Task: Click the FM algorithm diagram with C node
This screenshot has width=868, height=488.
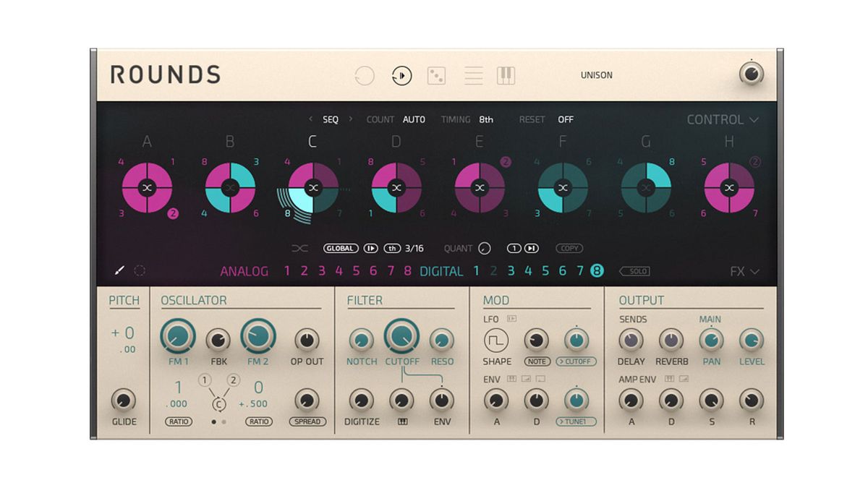Action: click(x=218, y=393)
